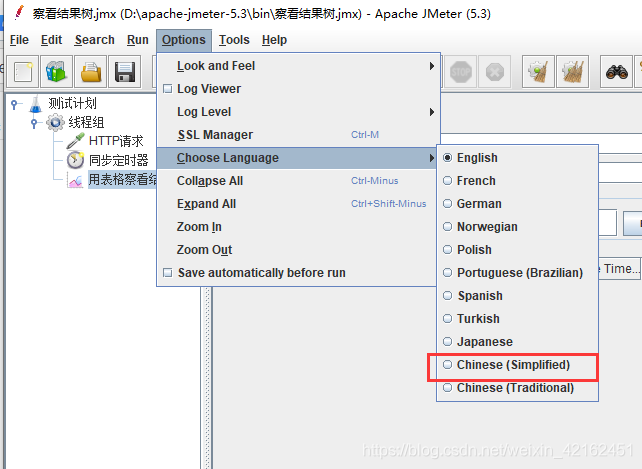Click the test plan flask icon
Screen dimensions: 642x469
point(36,104)
